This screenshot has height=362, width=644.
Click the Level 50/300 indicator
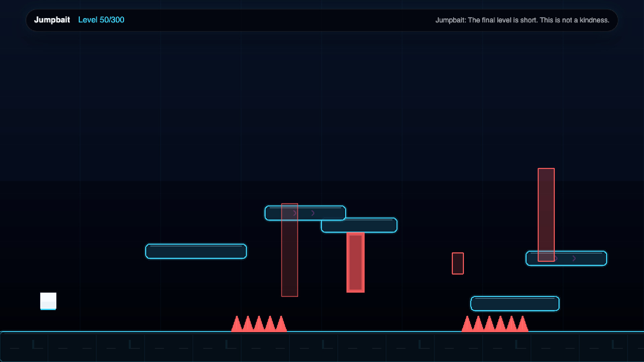[101, 20]
